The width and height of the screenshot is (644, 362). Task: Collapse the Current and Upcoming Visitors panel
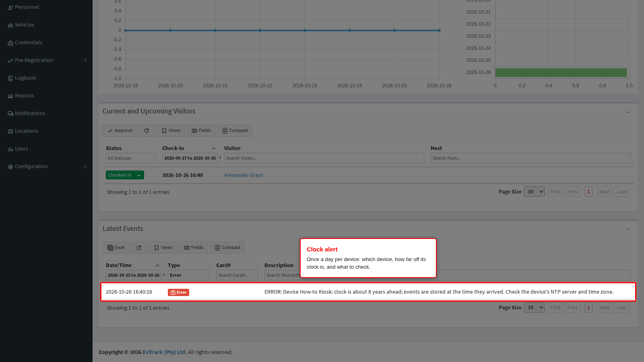[x=628, y=112]
